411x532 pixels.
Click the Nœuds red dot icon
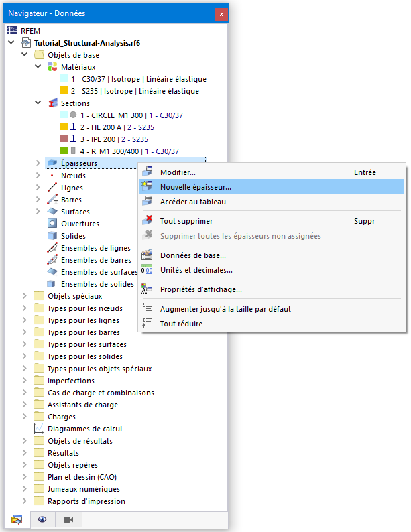52,176
